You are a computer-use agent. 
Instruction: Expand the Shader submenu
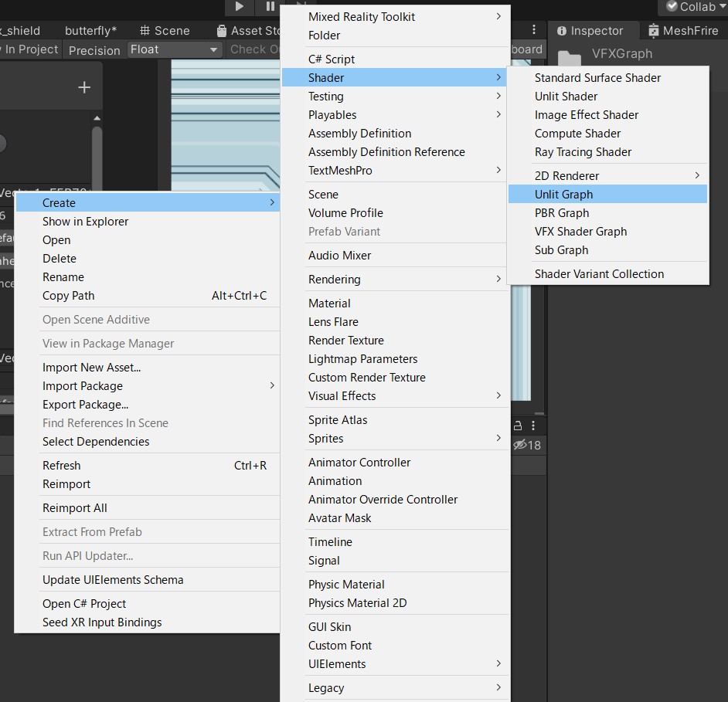point(396,77)
